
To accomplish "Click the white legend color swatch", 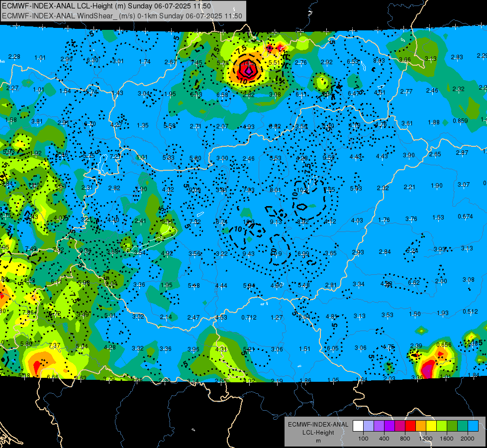I will (358, 426).
